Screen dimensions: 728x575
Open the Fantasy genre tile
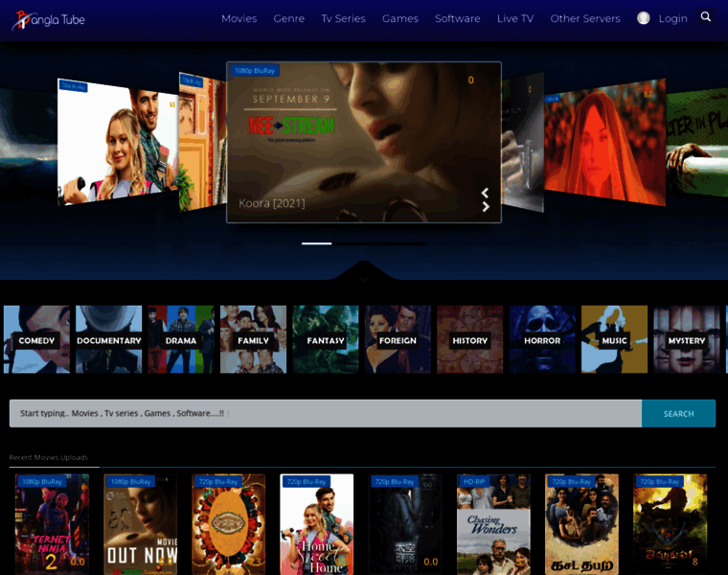[x=326, y=339]
